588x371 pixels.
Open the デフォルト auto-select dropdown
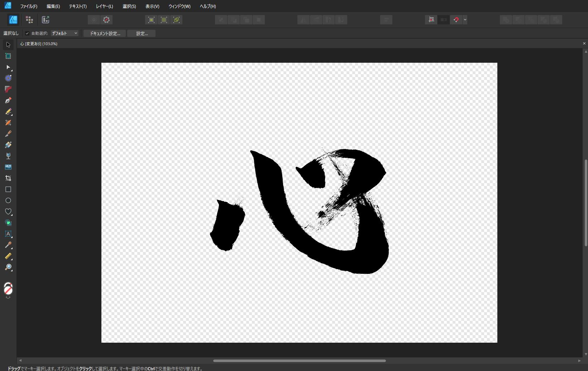coord(64,33)
